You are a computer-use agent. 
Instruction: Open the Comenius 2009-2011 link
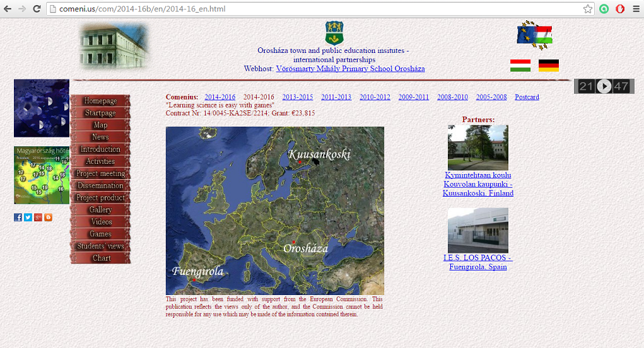point(414,97)
